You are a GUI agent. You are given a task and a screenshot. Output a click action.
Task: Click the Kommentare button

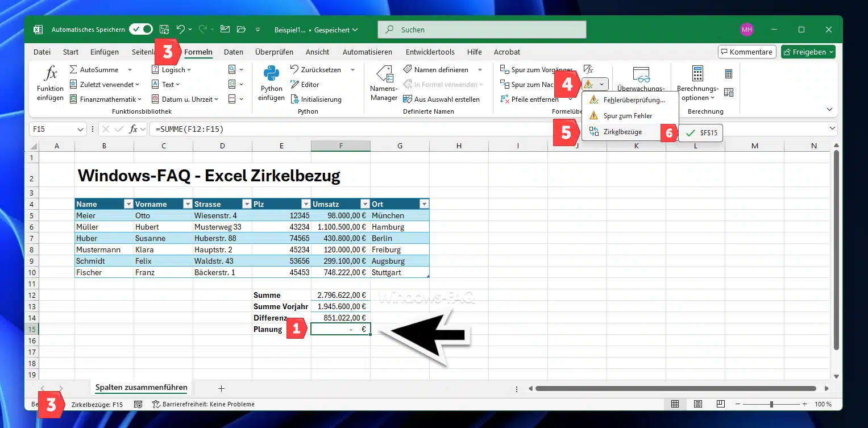tap(746, 52)
